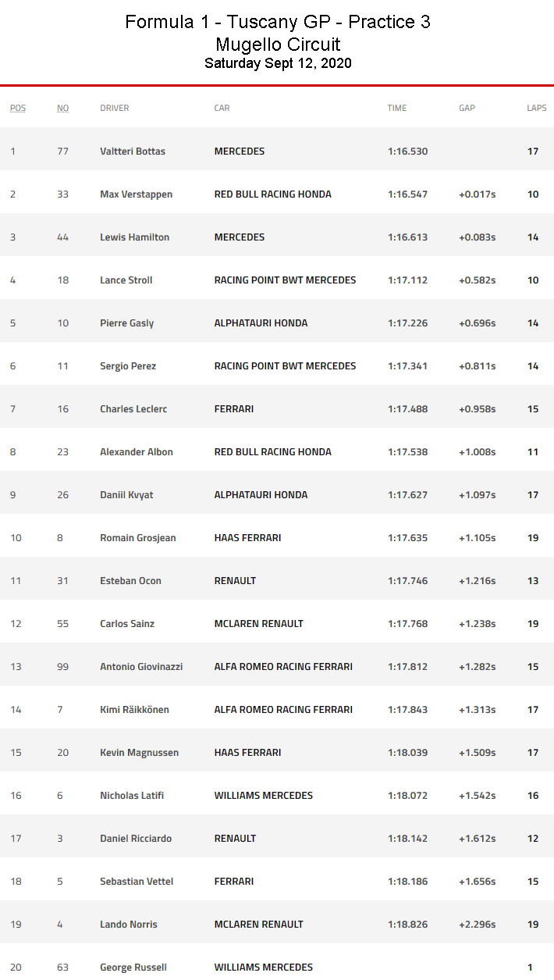The width and height of the screenshot is (554, 980).
Task: Click Lance Stroll's Racing Point BWT Mercedes team
Action: coord(285,280)
